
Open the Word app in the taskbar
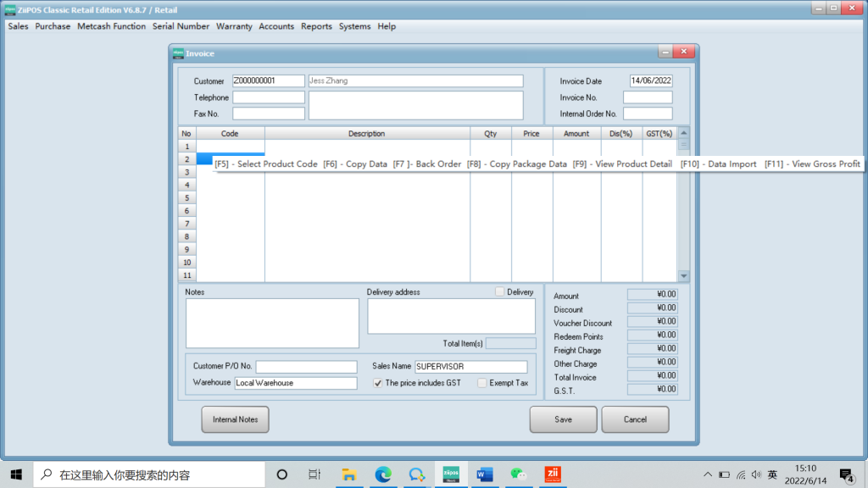pos(485,474)
